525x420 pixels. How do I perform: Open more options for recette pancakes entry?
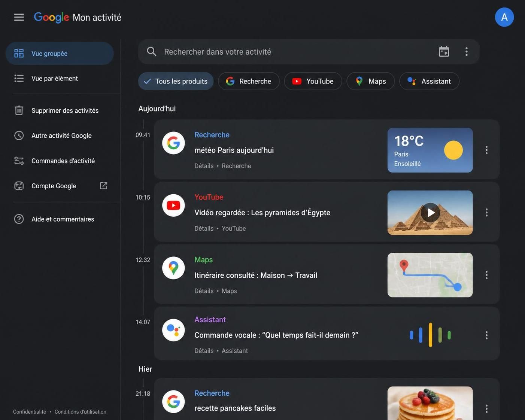coord(486,408)
